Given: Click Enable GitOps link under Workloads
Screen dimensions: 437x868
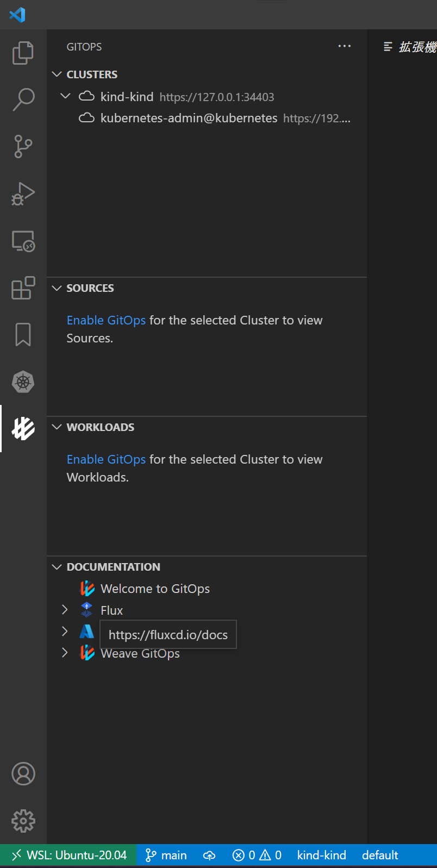Looking at the screenshot, I should coord(106,459).
